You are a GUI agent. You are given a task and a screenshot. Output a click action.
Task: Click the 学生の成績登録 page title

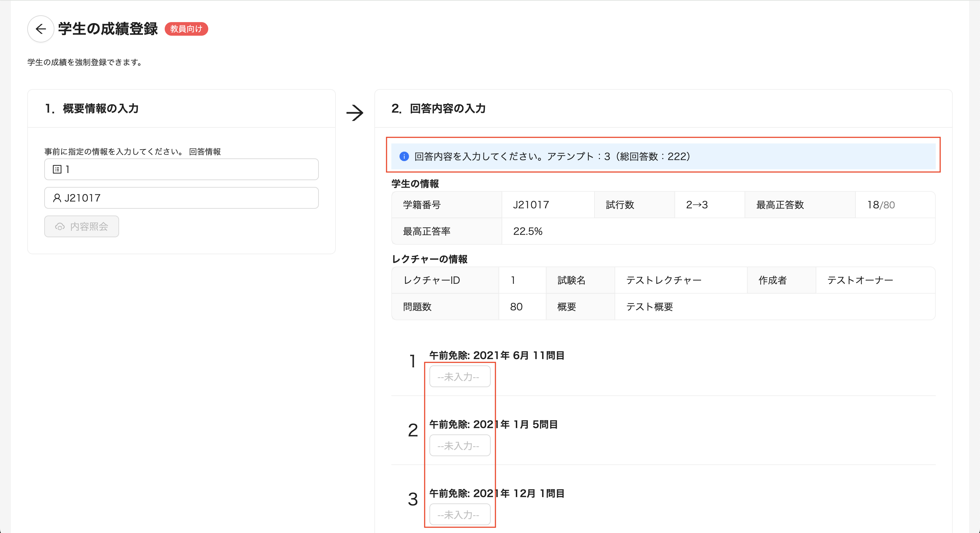(108, 29)
